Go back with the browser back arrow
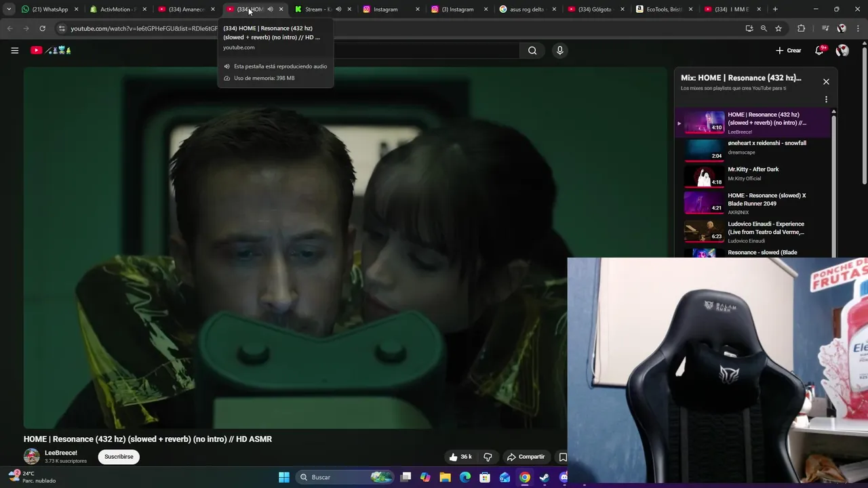The image size is (868, 488). (9, 28)
